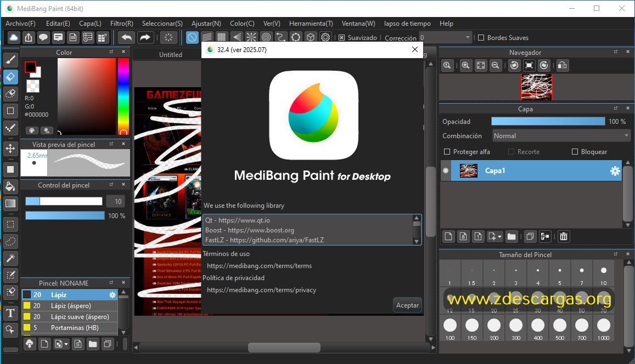Open lapso de tiempo menu
The height and width of the screenshot is (364, 635).
click(407, 24)
